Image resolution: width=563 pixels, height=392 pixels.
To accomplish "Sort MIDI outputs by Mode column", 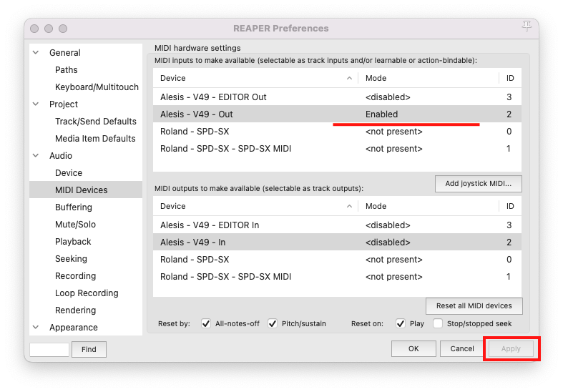I will pyautogui.click(x=429, y=207).
